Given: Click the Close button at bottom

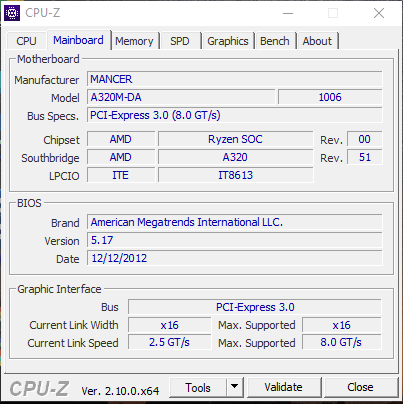Looking at the screenshot, I should [360, 387].
